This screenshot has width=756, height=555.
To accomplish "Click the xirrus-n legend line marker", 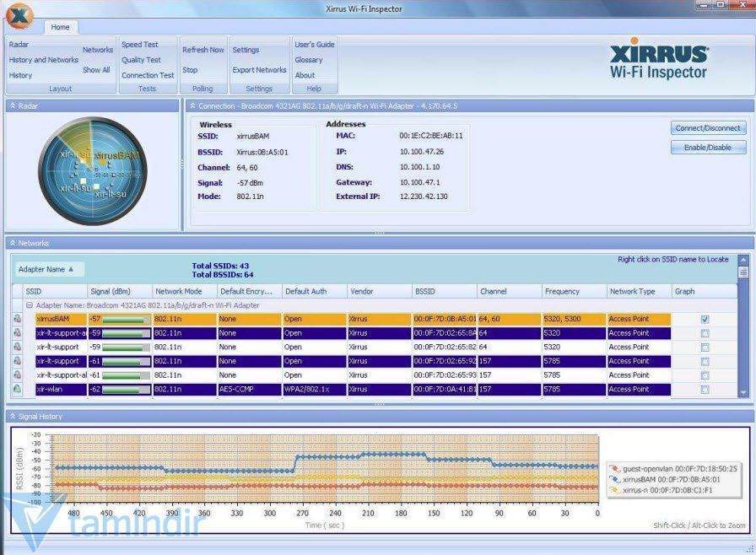I will 614,490.
